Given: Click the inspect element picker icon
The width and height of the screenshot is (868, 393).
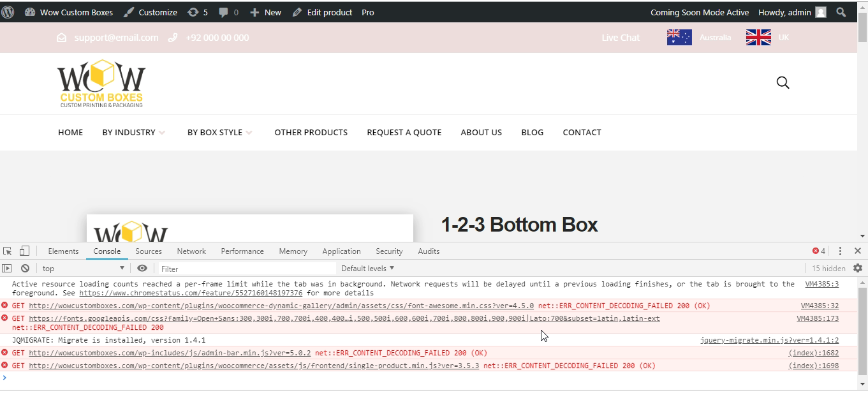Looking at the screenshot, I should [x=8, y=251].
